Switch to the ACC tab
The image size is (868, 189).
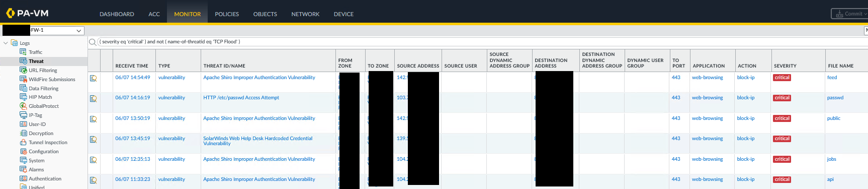point(154,14)
